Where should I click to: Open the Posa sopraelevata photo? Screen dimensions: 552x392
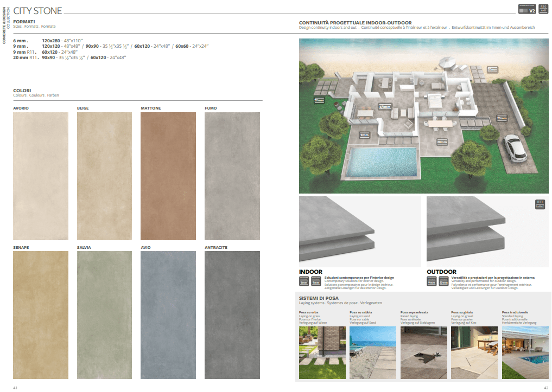(x=423, y=352)
